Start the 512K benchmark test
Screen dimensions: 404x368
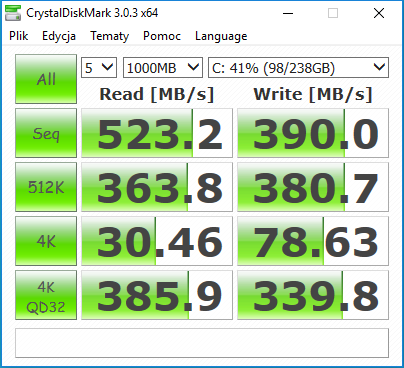point(46,187)
